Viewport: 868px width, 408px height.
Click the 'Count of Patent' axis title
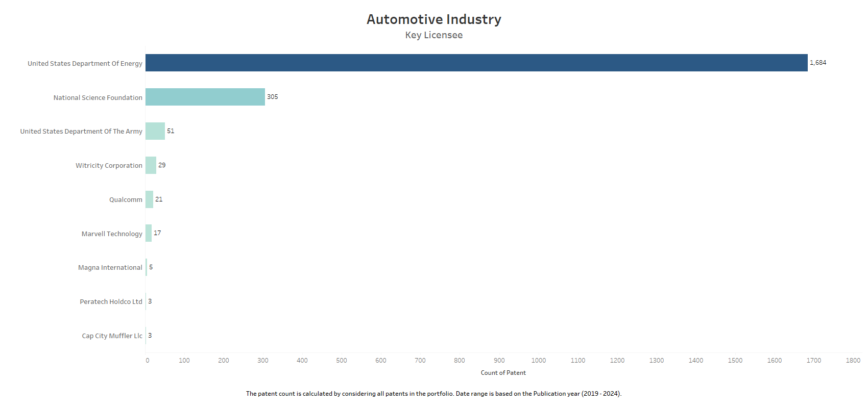[503, 373]
